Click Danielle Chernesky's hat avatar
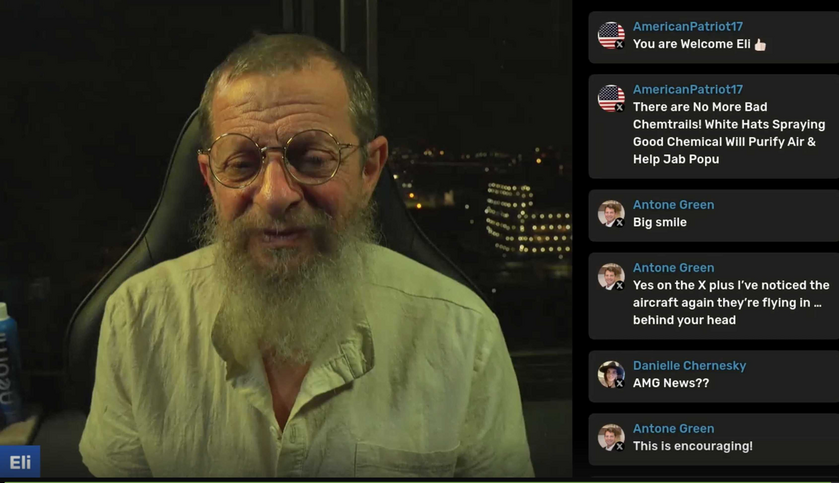Image resolution: width=839 pixels, height=483 pixels. point(611,374)
